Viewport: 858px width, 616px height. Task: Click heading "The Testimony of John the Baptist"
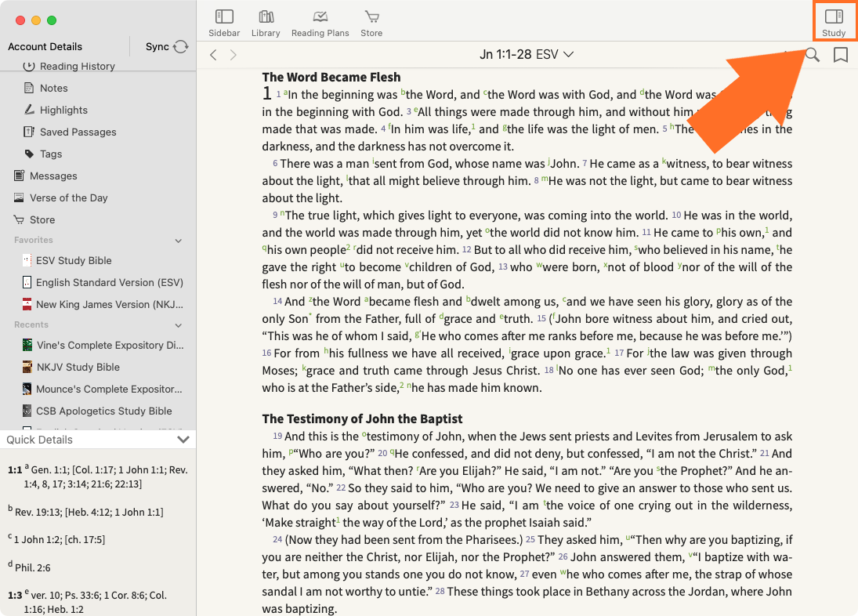click(x=362, y=419)
